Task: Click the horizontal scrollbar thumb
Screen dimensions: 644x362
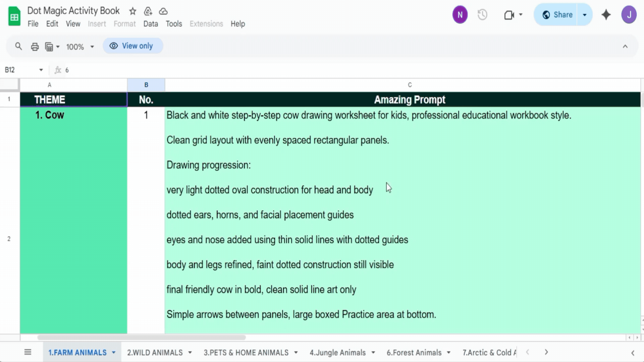Action: [x=141, y=338]
